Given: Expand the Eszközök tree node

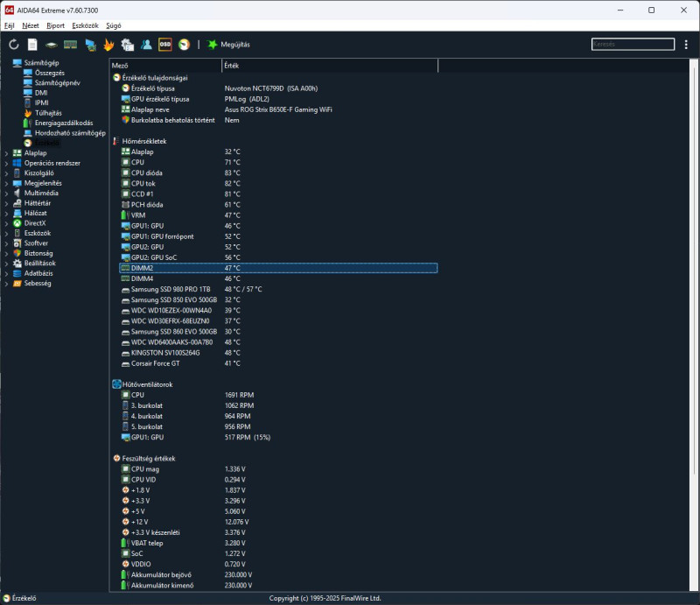Looking at the screenshot, I should click(x=6, y=233).
